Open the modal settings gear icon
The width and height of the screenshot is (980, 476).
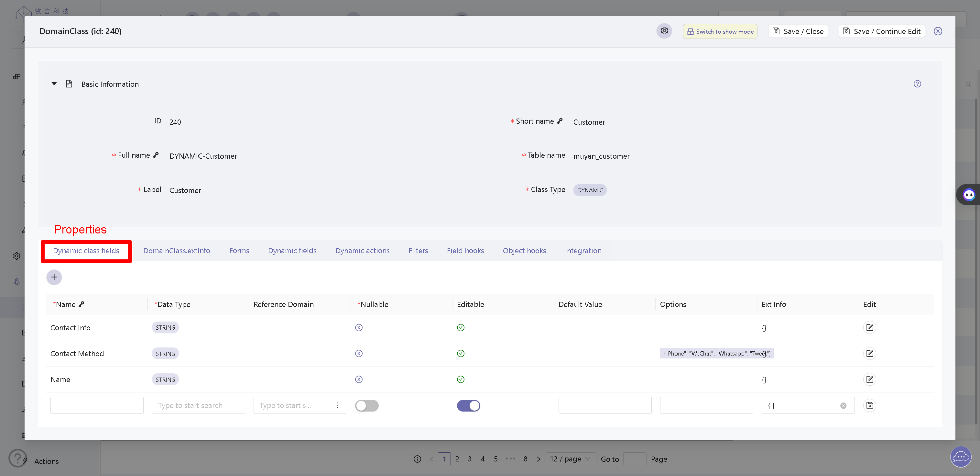point(664,31)
